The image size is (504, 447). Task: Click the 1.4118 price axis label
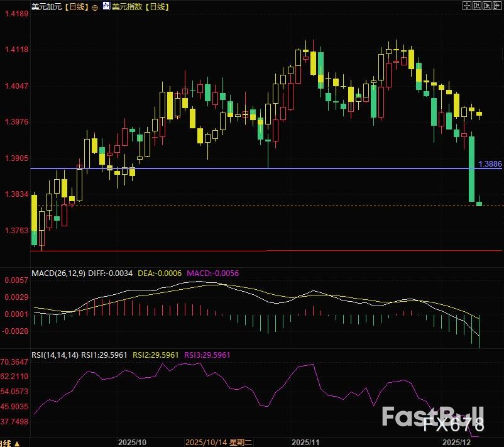tap(16, 50)
